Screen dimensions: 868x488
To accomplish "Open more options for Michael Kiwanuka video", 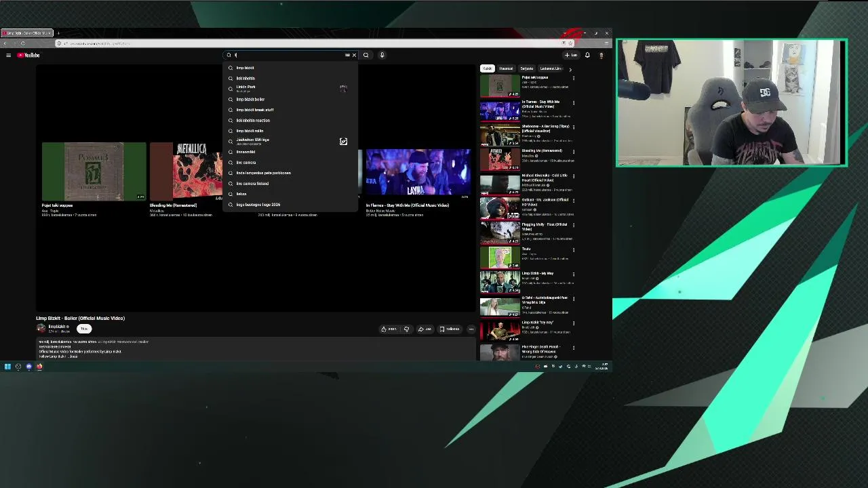I will tap(574, 176).
